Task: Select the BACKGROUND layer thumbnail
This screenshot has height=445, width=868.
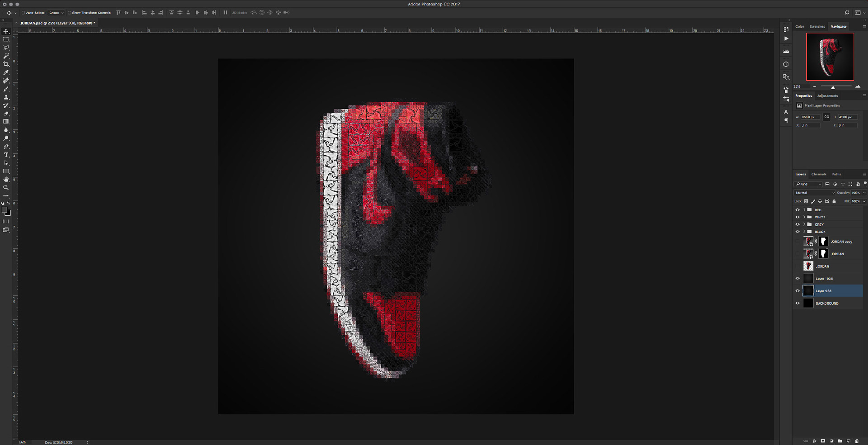Action: pos(808,303)
